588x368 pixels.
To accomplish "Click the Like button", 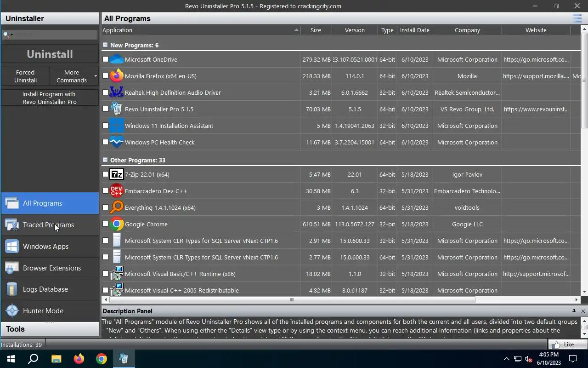I will coord(568,345).
